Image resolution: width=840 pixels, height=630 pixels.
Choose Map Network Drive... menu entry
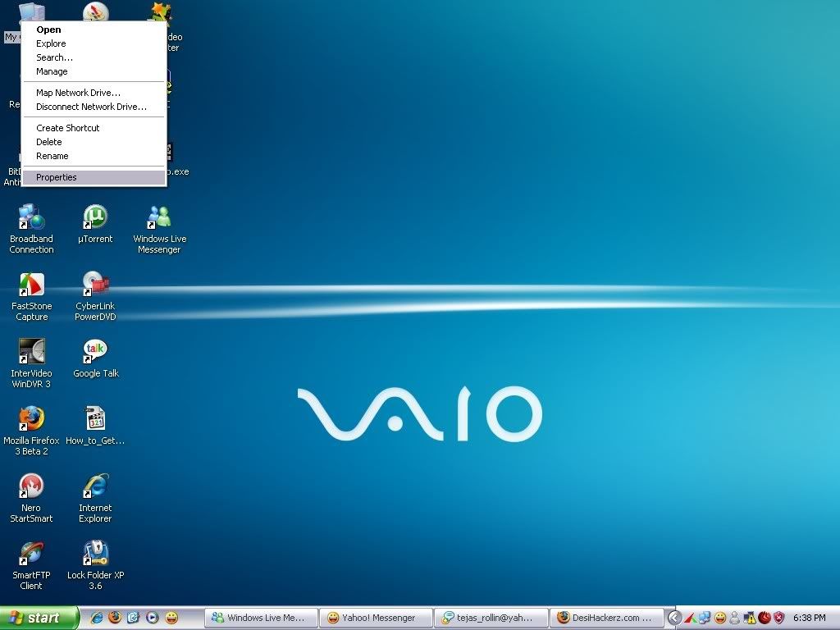click(x=94, y=93)
